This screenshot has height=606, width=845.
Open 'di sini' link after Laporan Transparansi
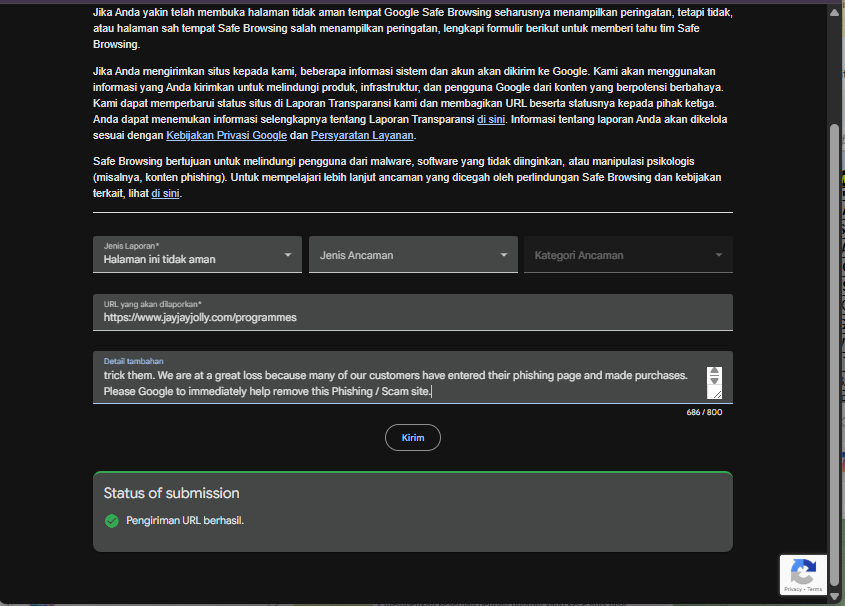pyautogui.click(x=491, y=119)
